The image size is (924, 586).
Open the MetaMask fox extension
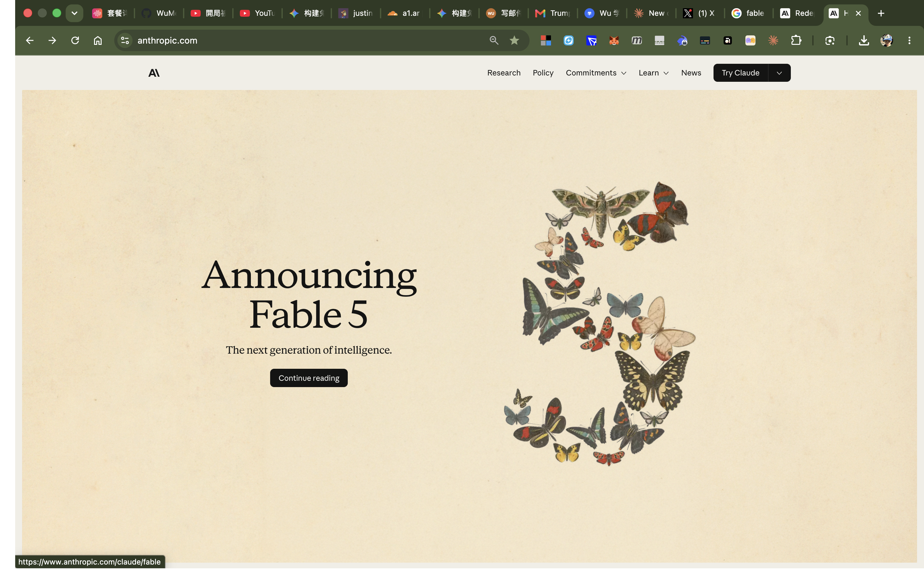click(x=614, y=40)
